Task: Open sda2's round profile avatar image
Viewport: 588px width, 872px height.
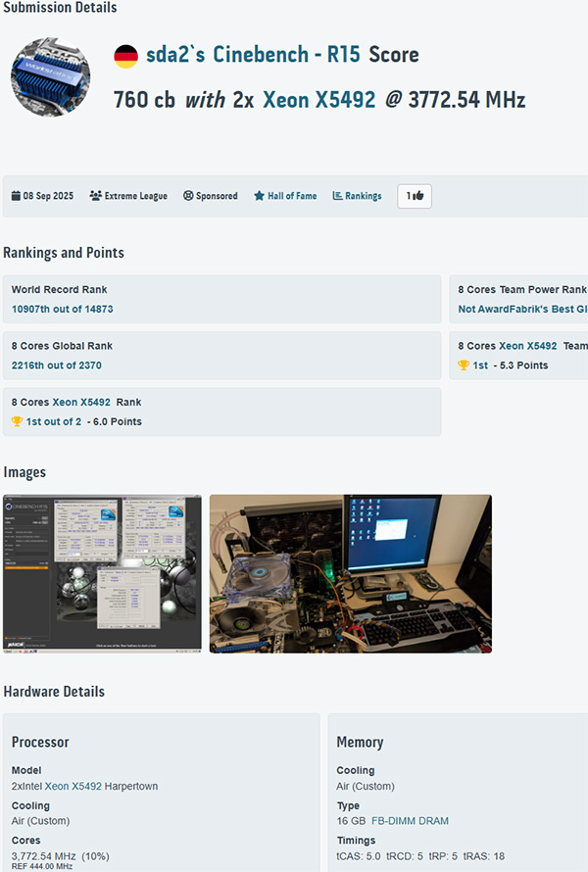Action: (51, 77)
